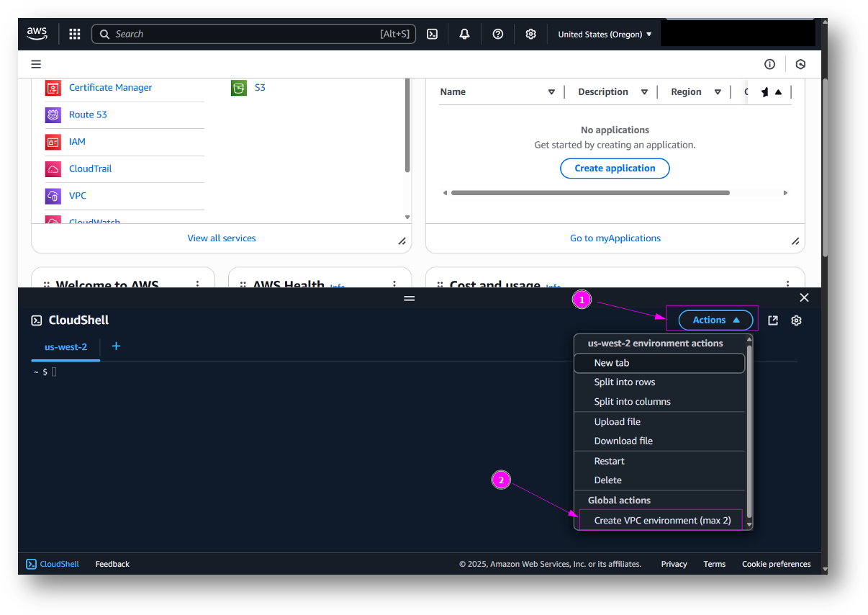Viewport: 868px width, 615px height.
Task: Open the AWS services grid menu
Action: [x=75, y=34]
